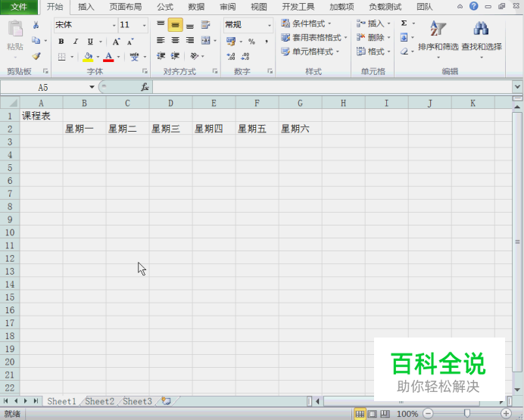
Task: Switch to Data (数据) tab
Action: 196,7
